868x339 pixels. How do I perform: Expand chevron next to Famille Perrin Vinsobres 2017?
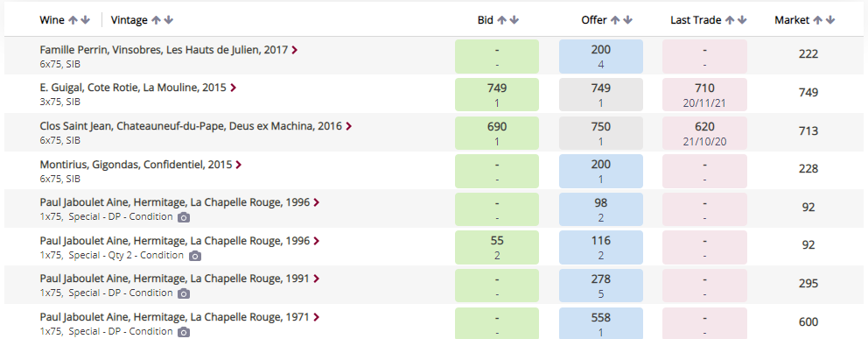(295, 50)
